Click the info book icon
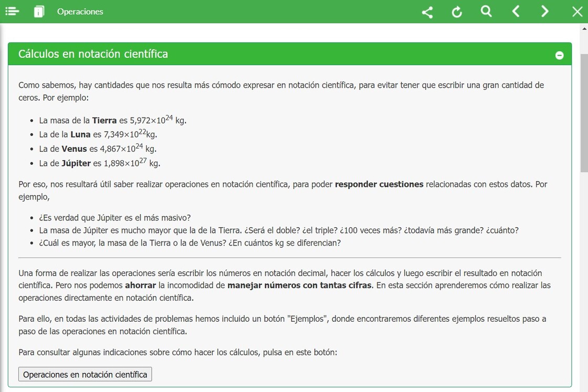 (x=39, y=12)
